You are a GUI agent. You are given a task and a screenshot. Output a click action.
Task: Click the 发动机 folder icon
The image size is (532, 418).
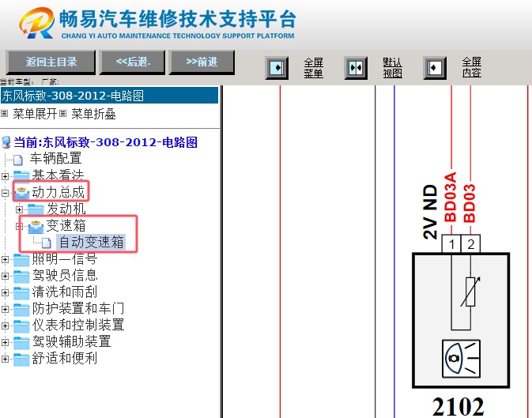click(36, 209)
